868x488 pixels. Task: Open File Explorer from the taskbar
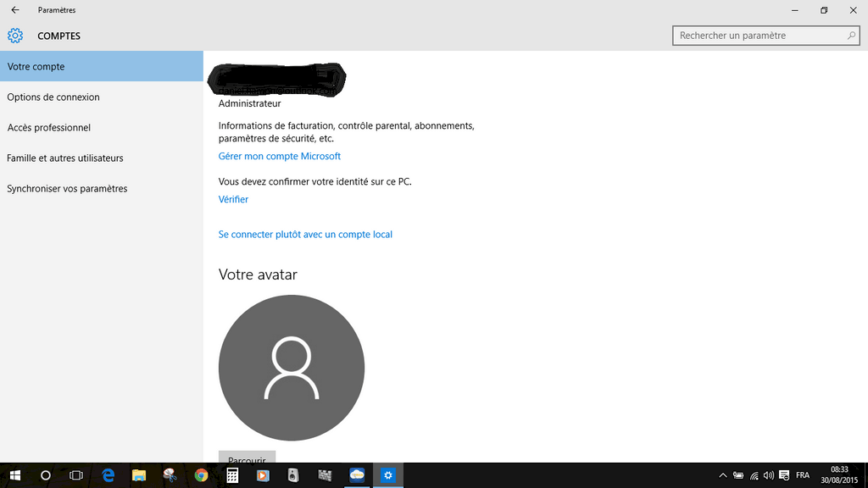point(139,475)
